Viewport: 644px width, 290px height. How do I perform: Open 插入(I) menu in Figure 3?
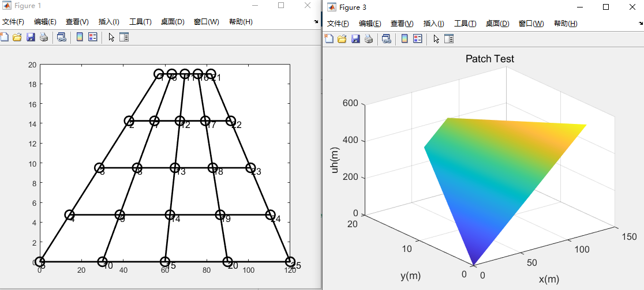click(x=434, y=24)
